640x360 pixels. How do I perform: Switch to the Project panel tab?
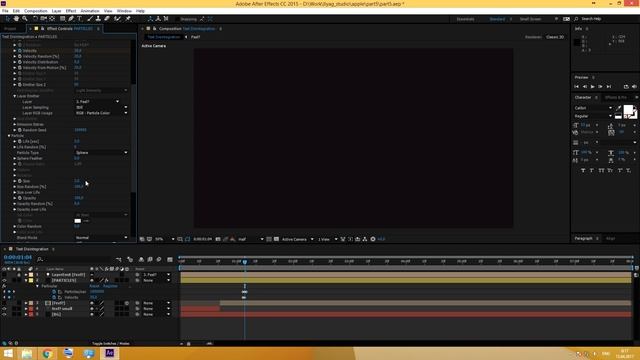(x=10, y=29)
